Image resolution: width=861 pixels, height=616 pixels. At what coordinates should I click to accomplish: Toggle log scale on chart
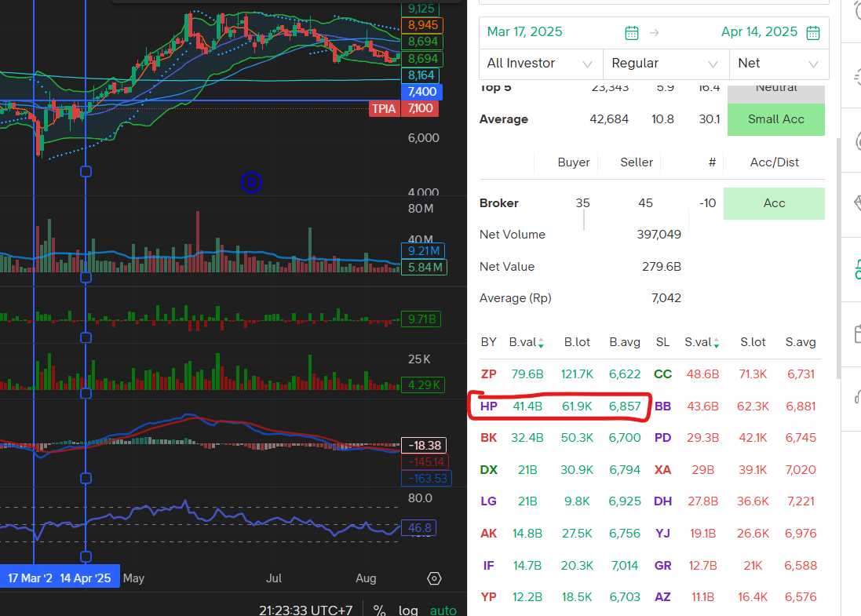(408, 610)
